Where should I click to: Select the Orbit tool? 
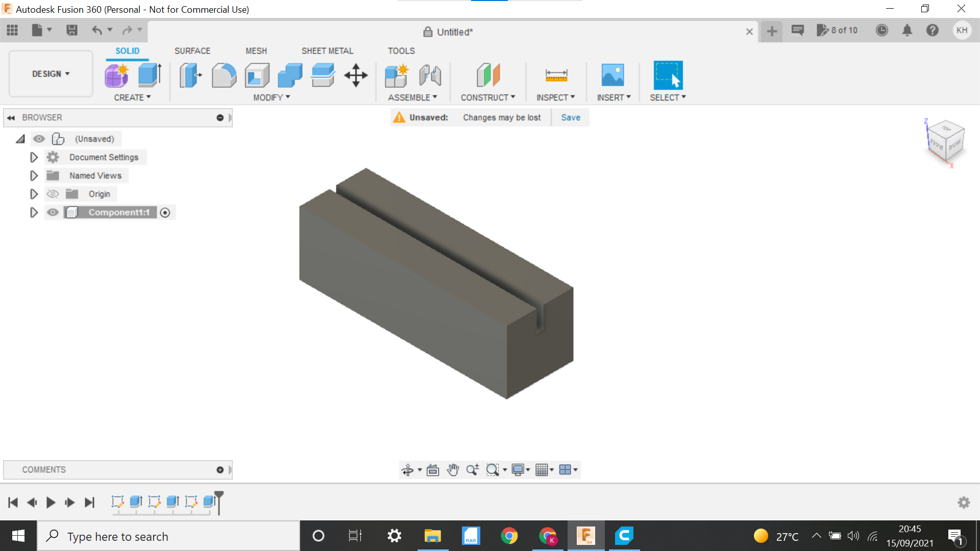(408, 470)
